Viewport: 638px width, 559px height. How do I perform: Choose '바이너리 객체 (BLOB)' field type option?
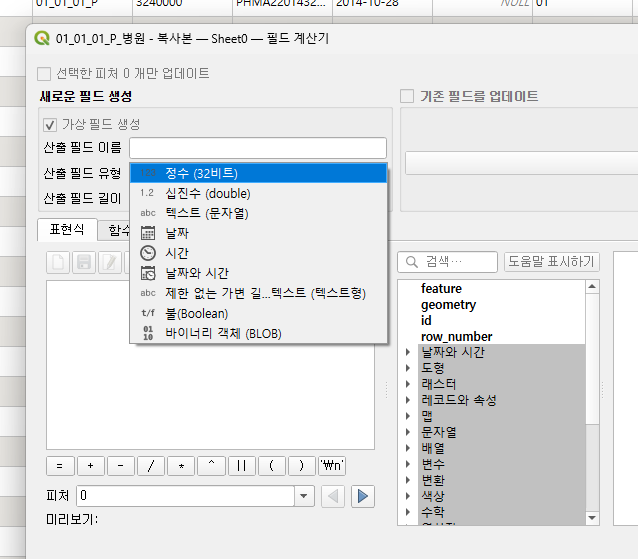tap(258, 333)
